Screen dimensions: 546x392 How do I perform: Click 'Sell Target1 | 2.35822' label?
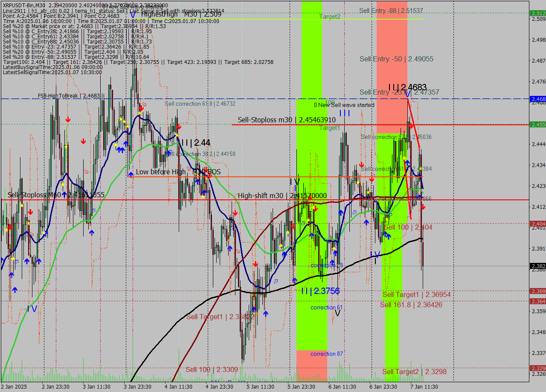(x=221, y=317)
